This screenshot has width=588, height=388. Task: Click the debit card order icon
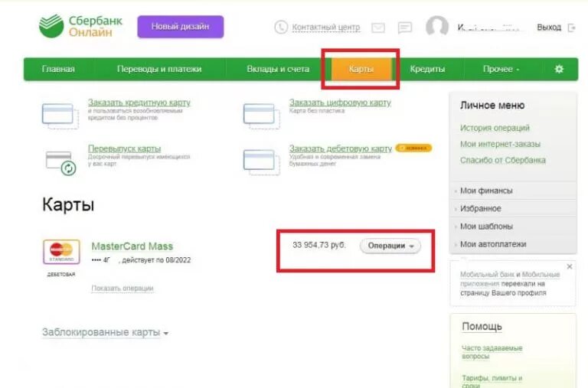point(261,162)
